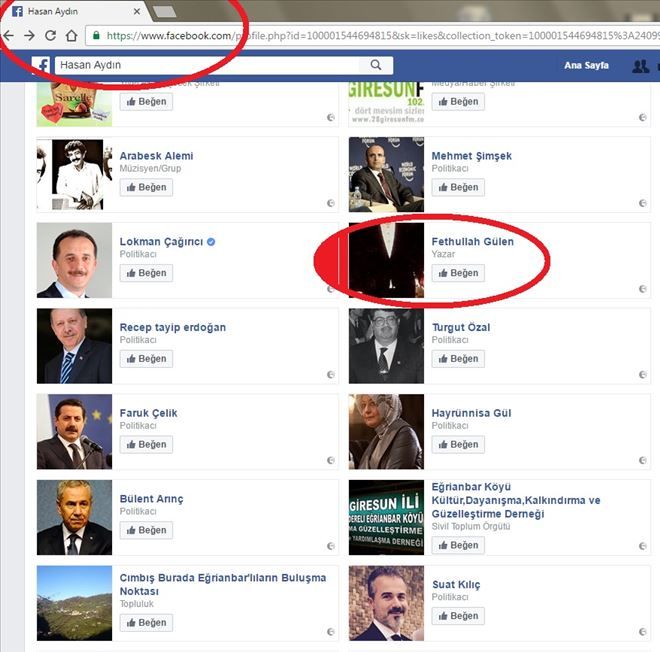This screenshot has width=660, height=652.
Task: Click the search magnifier icon
Action: [376, 65]
